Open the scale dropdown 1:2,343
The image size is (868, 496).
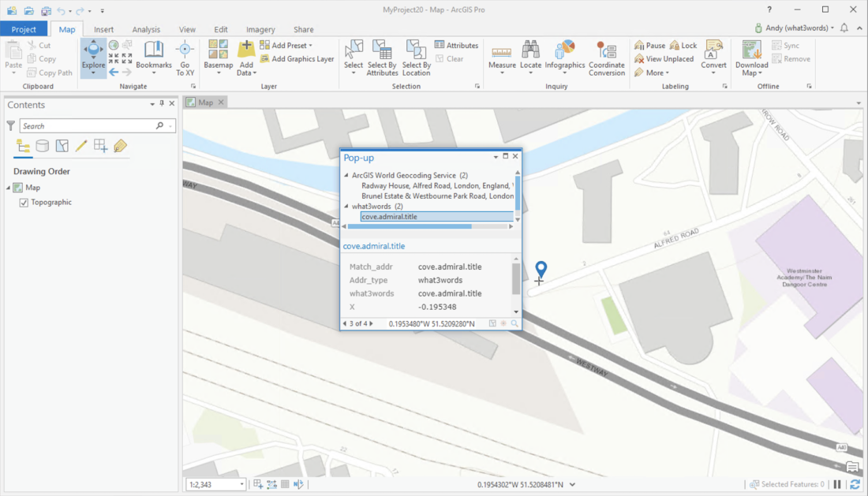click(242, 484)
